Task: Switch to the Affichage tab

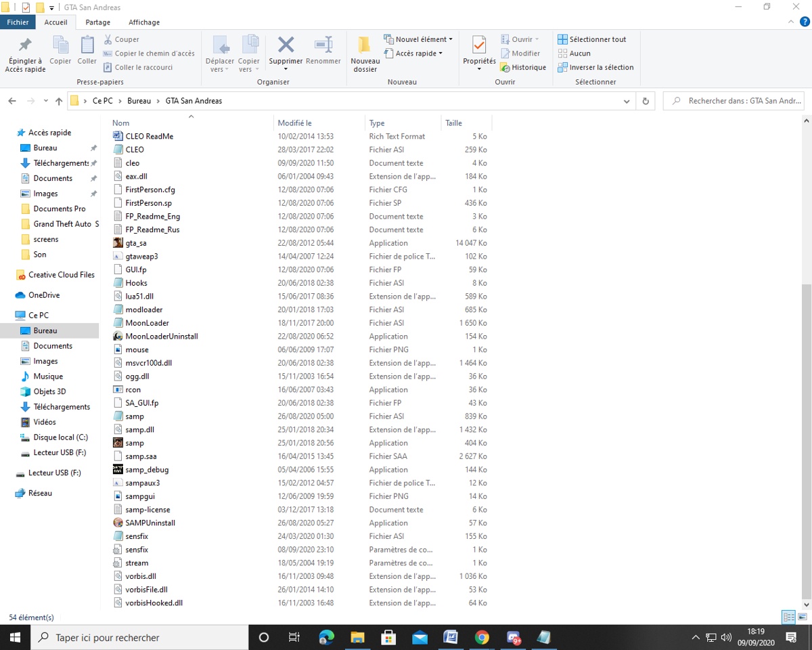Action: click(144, 22)
